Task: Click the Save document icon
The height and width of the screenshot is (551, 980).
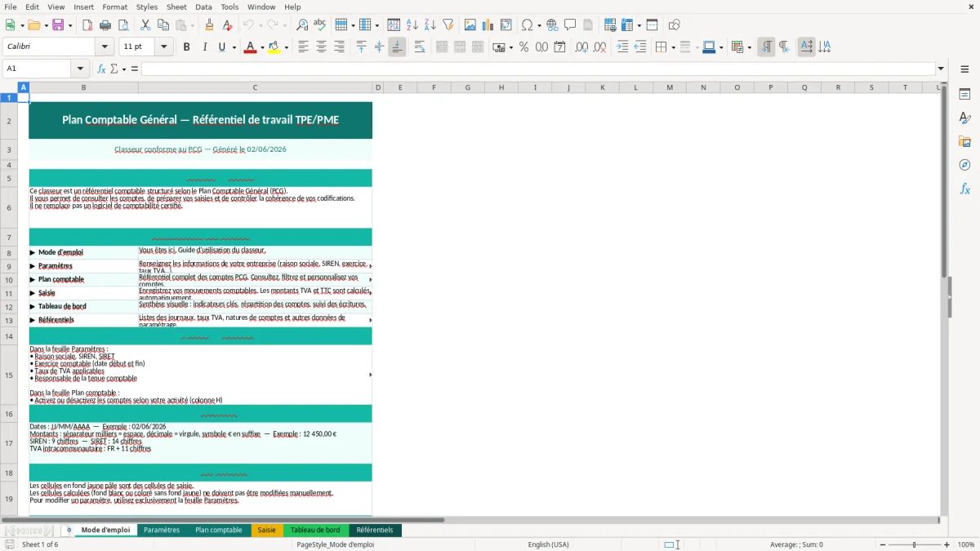Action: [58, 25]
